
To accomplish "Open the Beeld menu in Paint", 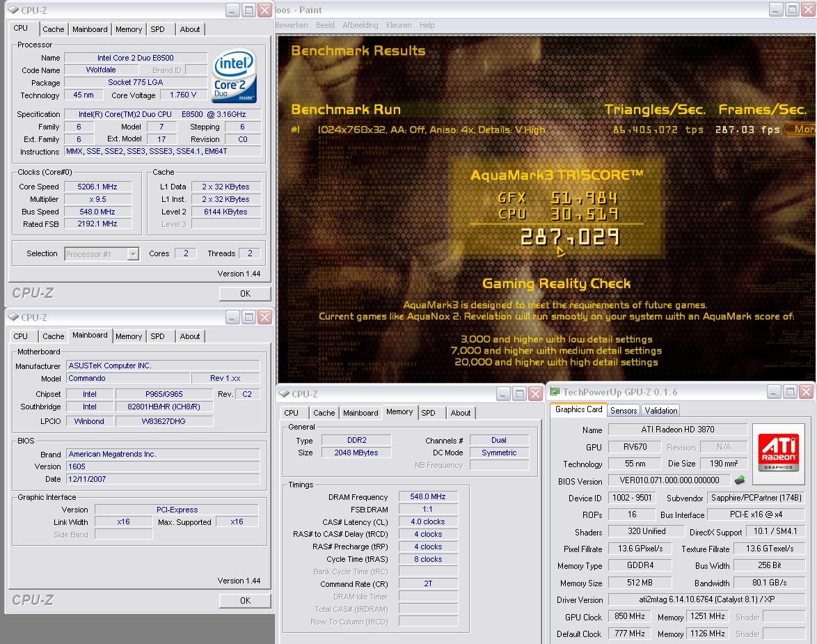I will 325,25.
